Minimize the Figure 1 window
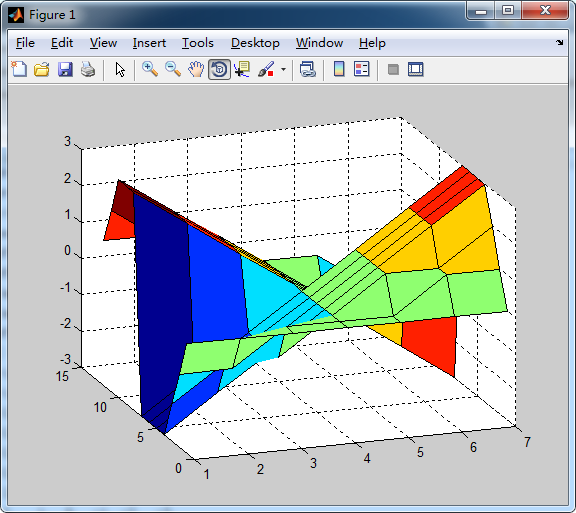This screenshot has width=576, height=513. coord(480,11)
